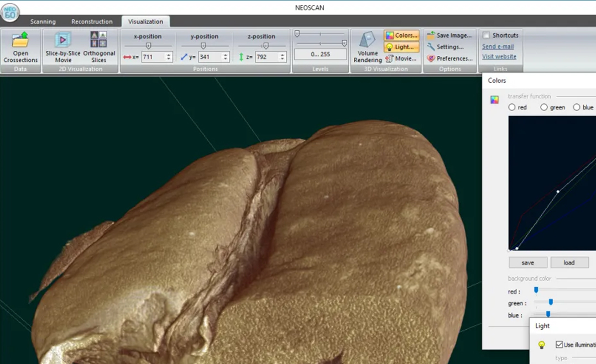Open the Orthogonal Slices view
The width and height of the screenshot is (596, 364).
pos(98,41)
